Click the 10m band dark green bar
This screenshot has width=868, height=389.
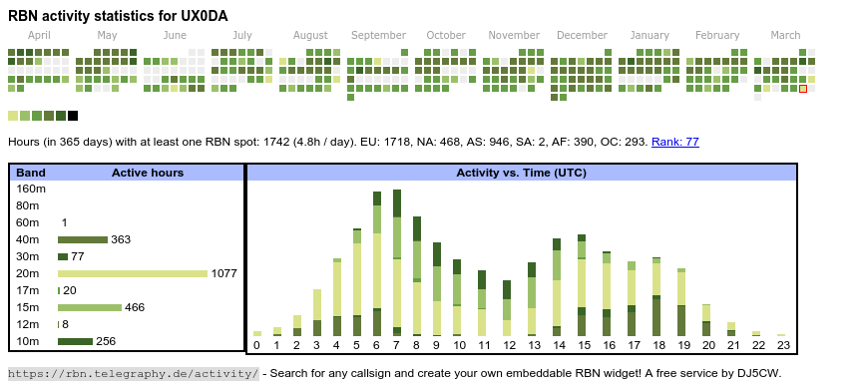75,341
